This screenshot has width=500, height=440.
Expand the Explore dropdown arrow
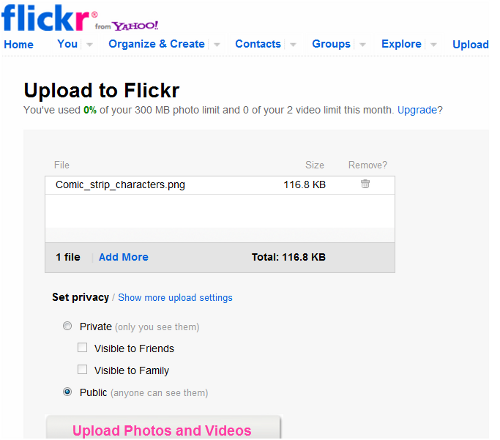433,44
